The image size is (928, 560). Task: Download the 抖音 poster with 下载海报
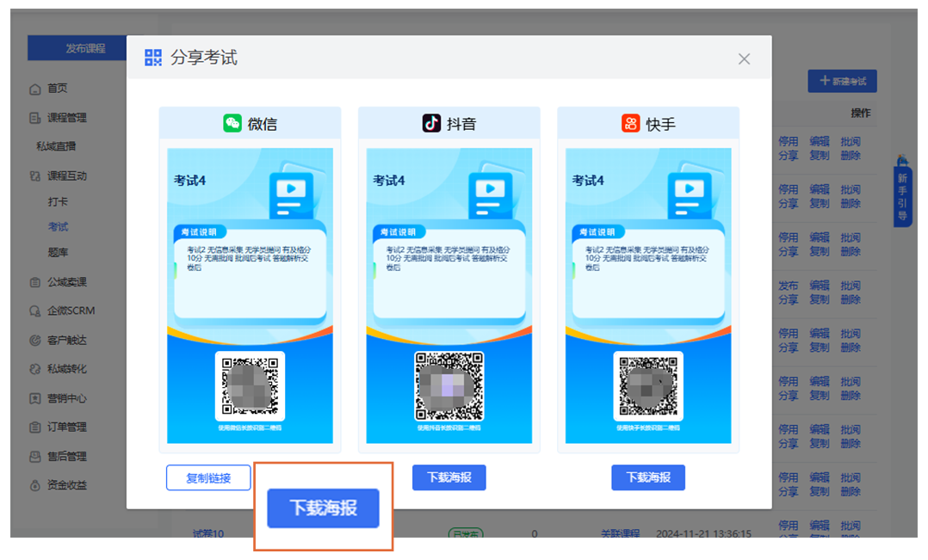(x=449, y=478)
